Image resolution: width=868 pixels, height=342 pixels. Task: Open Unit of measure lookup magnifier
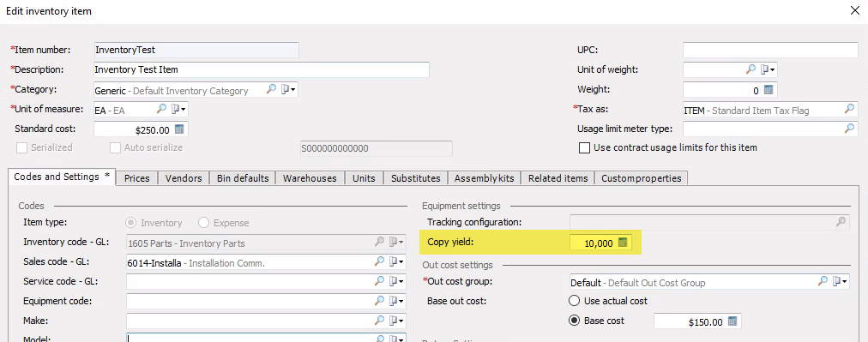[161, 109]
